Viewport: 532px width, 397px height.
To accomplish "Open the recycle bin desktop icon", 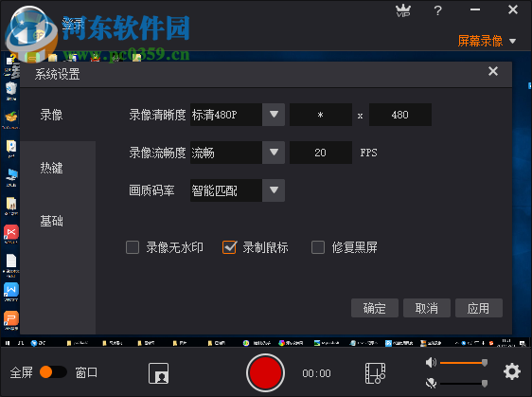I will 11,89.
